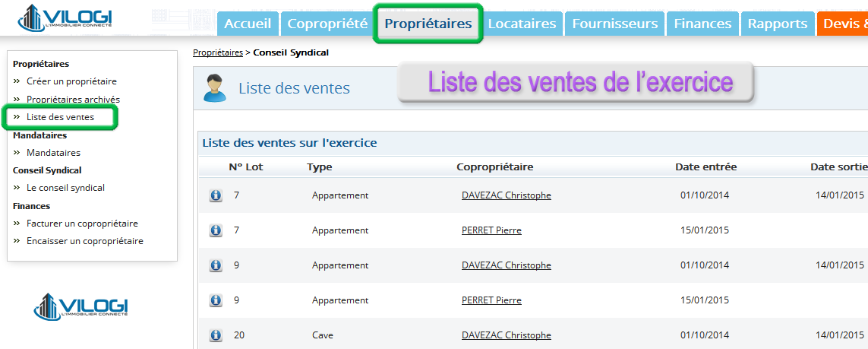Click the Type column header
The width and height of the screenshot is (868, 349).
click(x=320, y=167)
